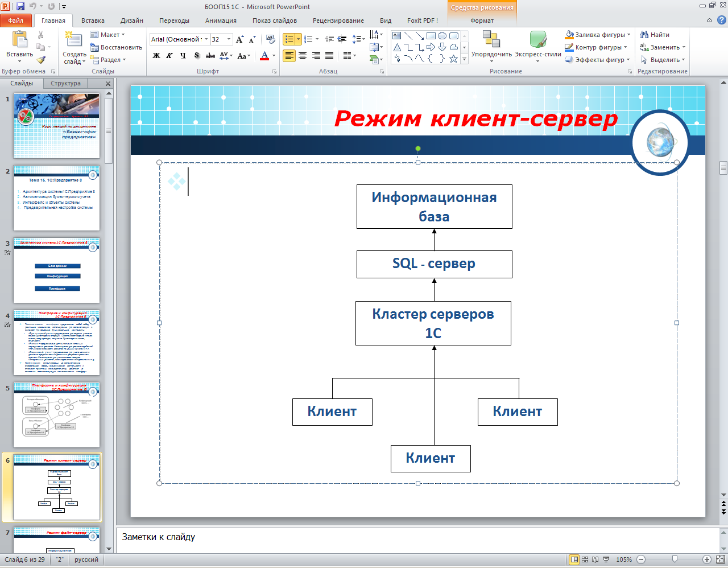Select the Format Painter brush icon
This screenshot has width=728, height=568.
(x=41, y=60)
